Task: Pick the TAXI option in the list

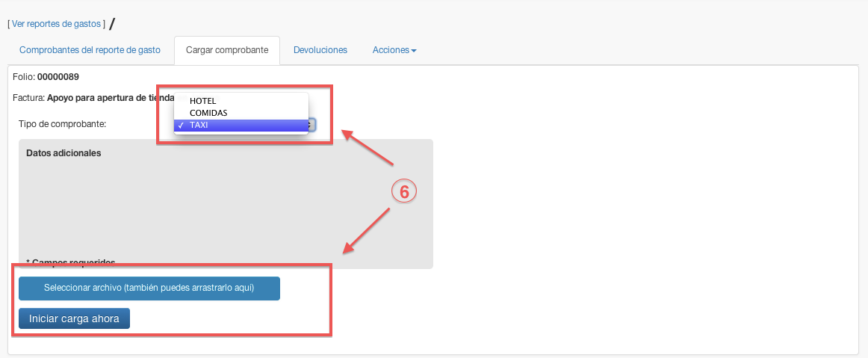Action: click(x=241, y=126)
